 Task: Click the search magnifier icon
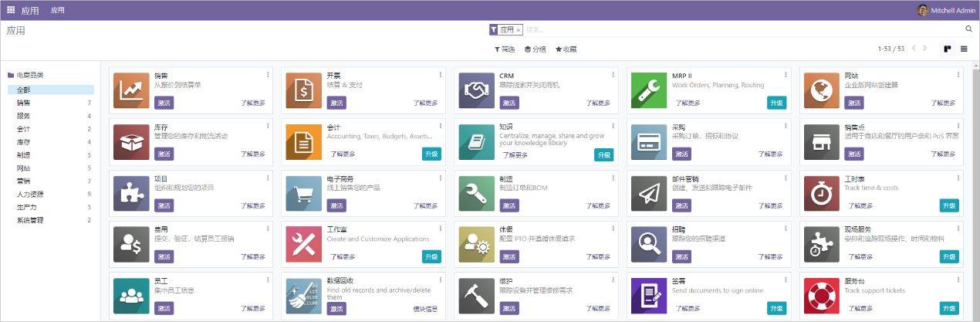click(969, 29)
